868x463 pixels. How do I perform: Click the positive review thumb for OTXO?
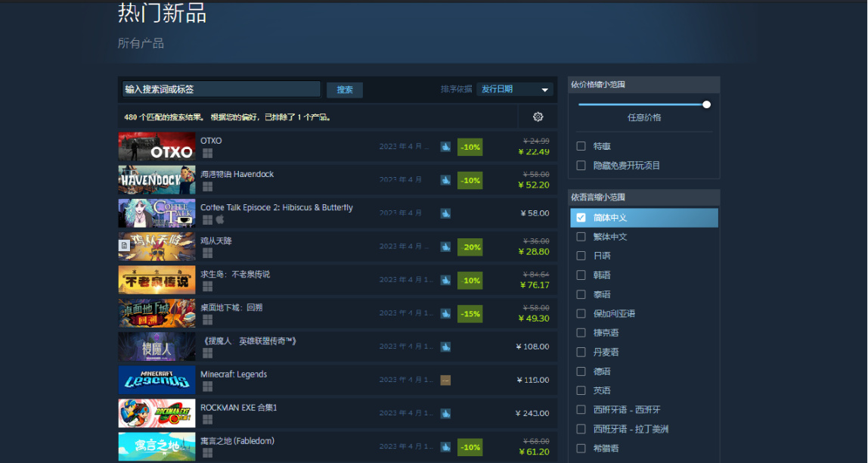445,147
